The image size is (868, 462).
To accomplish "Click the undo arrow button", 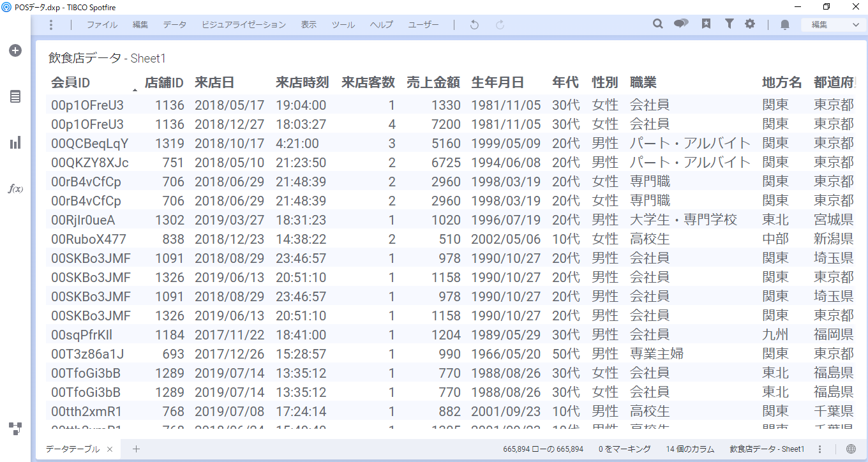I will tap(474, 25).
